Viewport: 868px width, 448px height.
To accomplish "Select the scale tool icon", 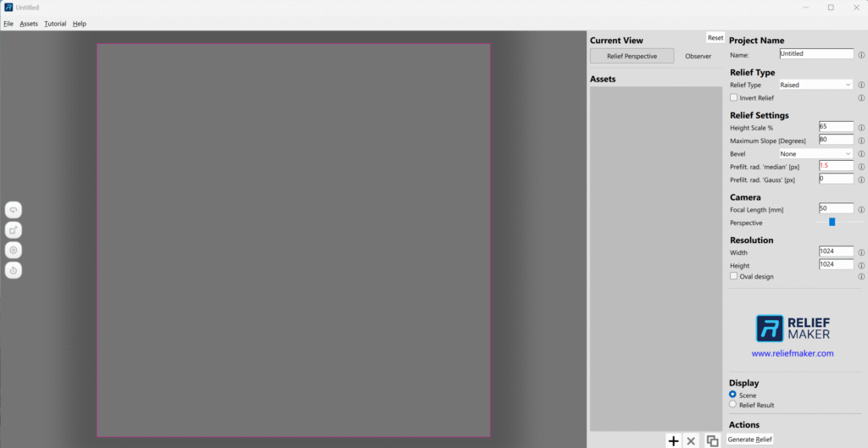I will click(x=14, y=230).
